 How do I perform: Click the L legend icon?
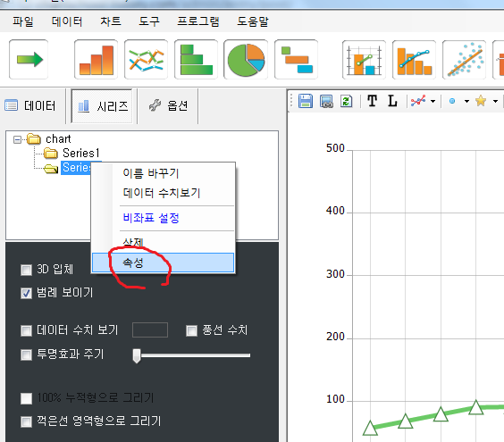click(392, 101)
